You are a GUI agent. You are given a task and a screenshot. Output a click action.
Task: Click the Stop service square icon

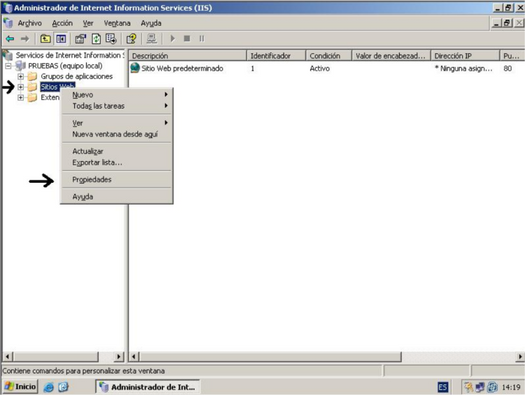coord(187,39)
